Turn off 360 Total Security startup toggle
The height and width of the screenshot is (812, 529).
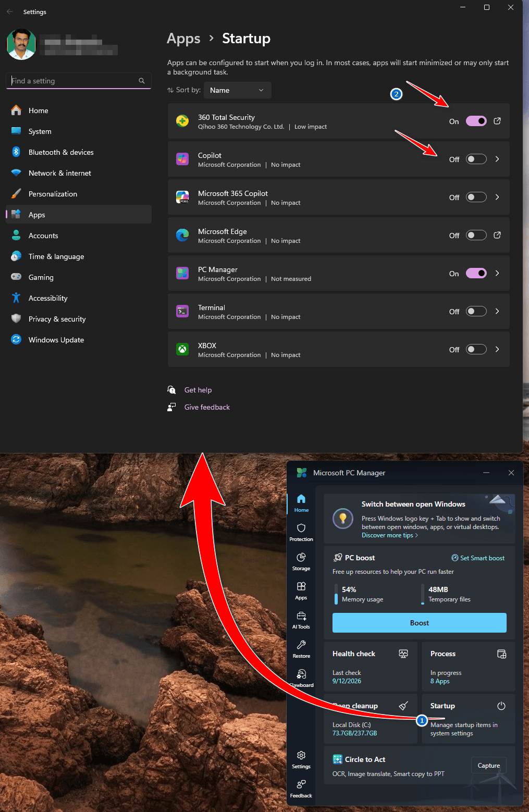click(476, 121)
